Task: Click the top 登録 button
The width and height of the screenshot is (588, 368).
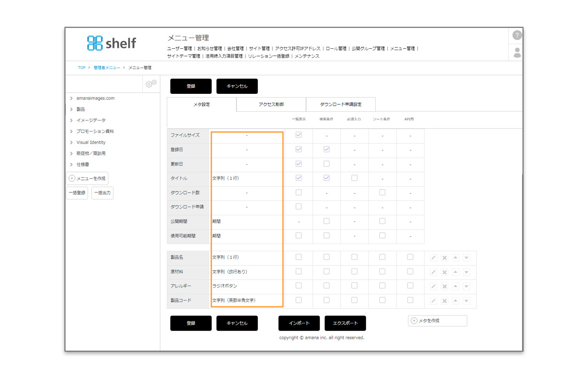Action: 191,86
